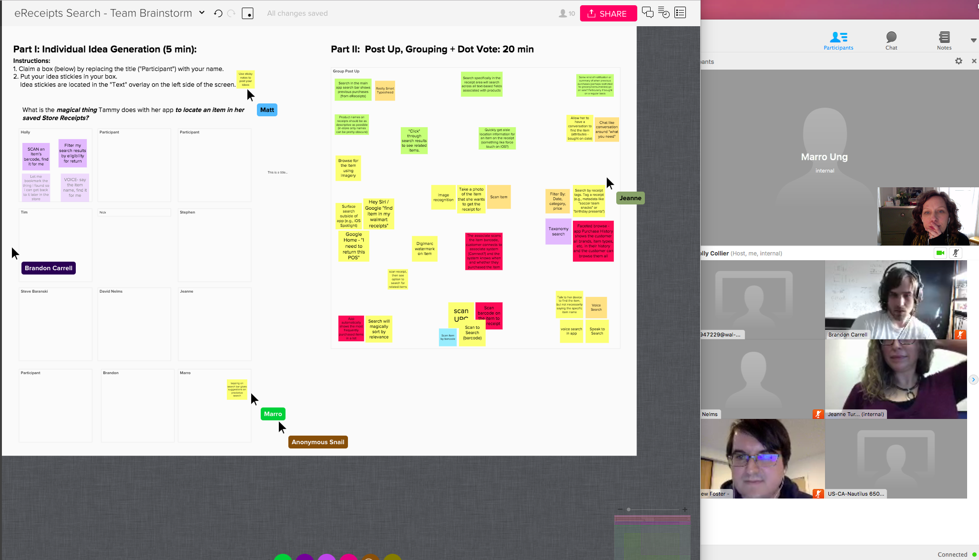Image resolution: width=979 pixels, height=560 pixels.
Task: Click the zoom slider handle
Action: click(x=629, y=509)
